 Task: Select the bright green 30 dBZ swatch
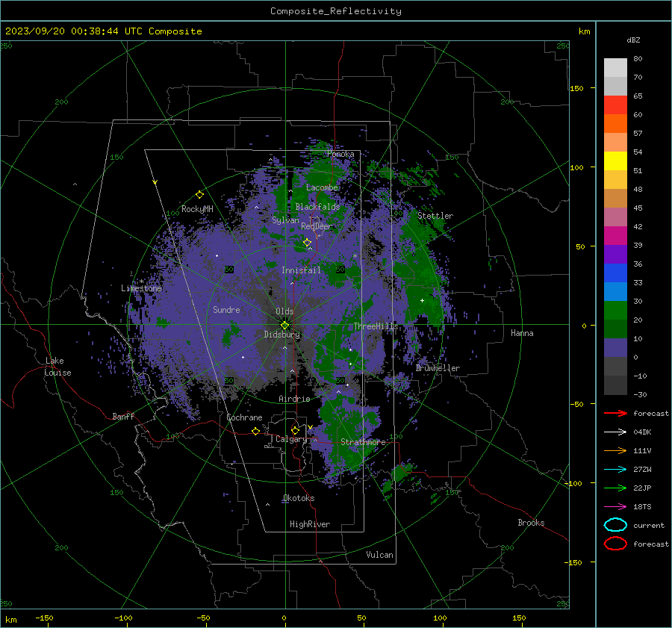(615, 310)
